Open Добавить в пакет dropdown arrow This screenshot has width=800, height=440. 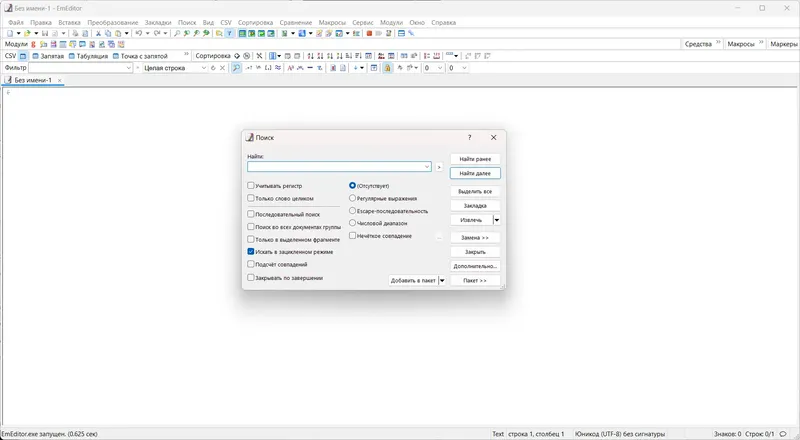point(442,280)
